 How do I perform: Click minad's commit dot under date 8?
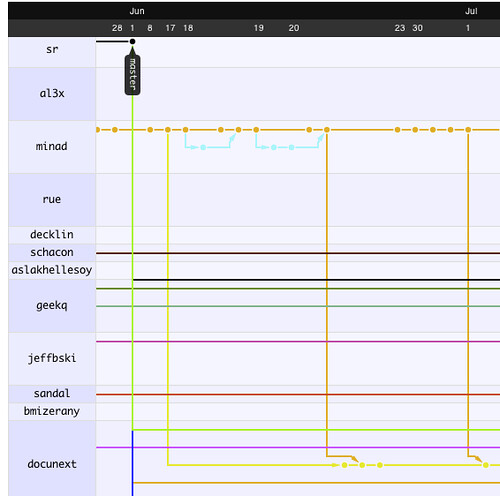click(150, 130)
